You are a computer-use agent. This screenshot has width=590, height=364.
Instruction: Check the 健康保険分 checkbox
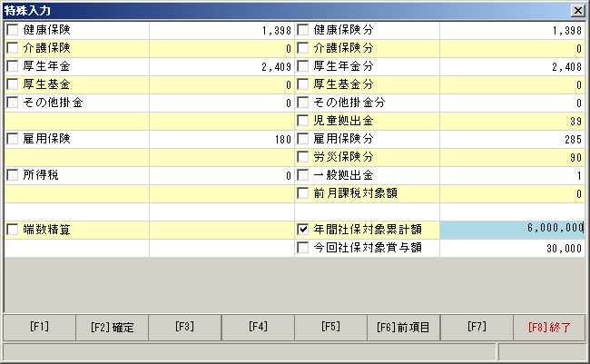(303, 30)
